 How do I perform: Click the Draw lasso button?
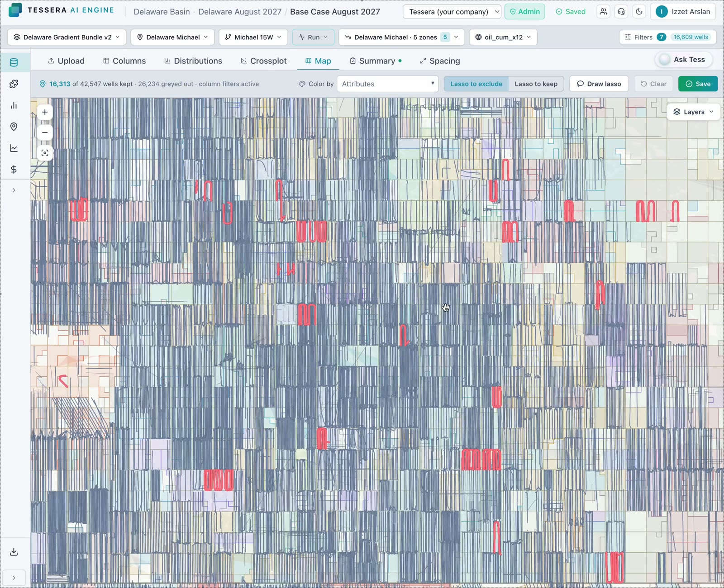[599, 84]
